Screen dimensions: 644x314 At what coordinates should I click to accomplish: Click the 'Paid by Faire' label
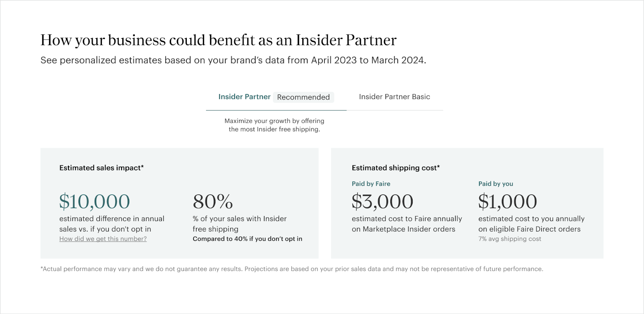point(371,184)
